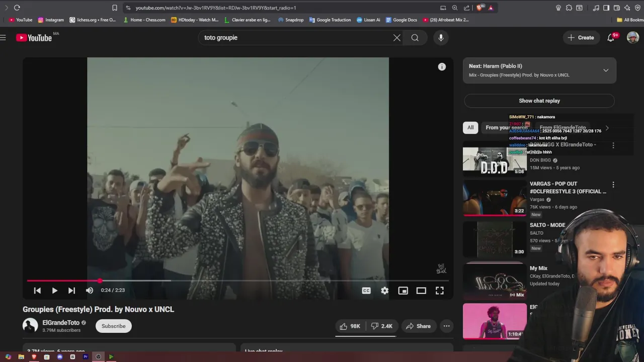Image resolution: width=644 pixels, height=362 pixels.
Task: Toggle the browser sidebar panel icon
Action: 606,8
